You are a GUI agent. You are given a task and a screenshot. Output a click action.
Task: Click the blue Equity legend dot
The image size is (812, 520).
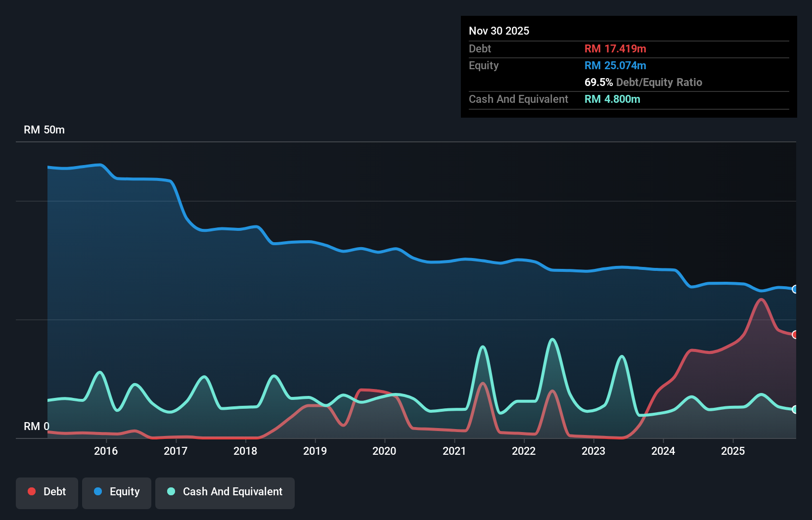[98, 491]
